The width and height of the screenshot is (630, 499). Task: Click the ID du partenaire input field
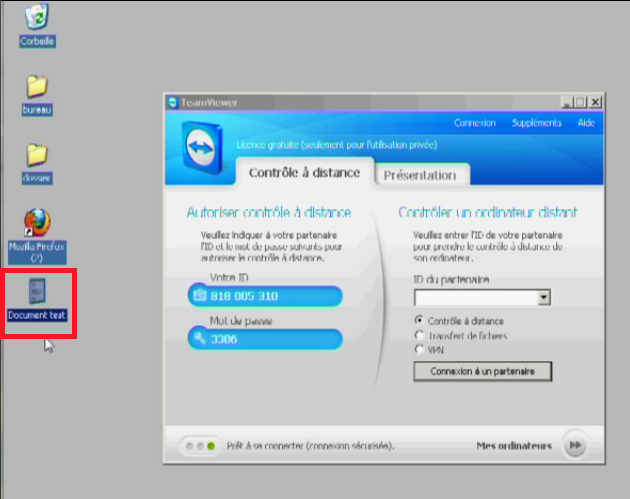tap(476, 298)
